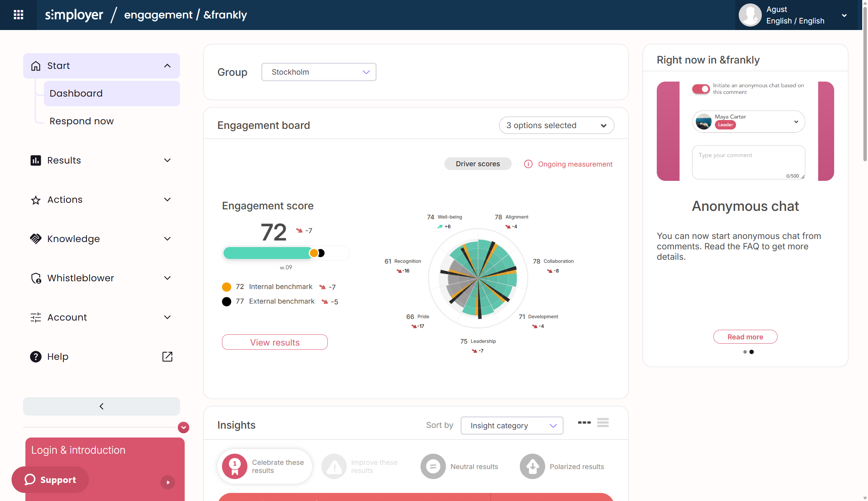Expand the Knowledge menu chevron
868x501 pixels.
pos(167,239)
